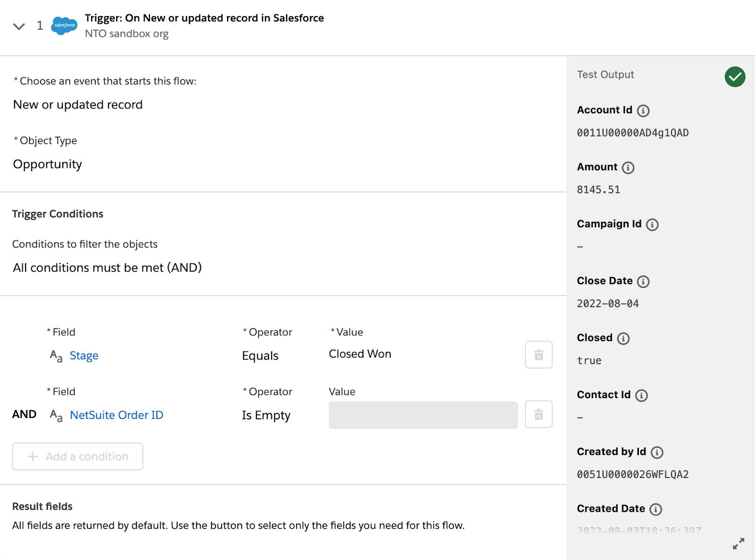Image resolution: width=755 pixels, height=560 pixels.
Task: Change the Is Empty operator
Action: click(x=266, y=415)
